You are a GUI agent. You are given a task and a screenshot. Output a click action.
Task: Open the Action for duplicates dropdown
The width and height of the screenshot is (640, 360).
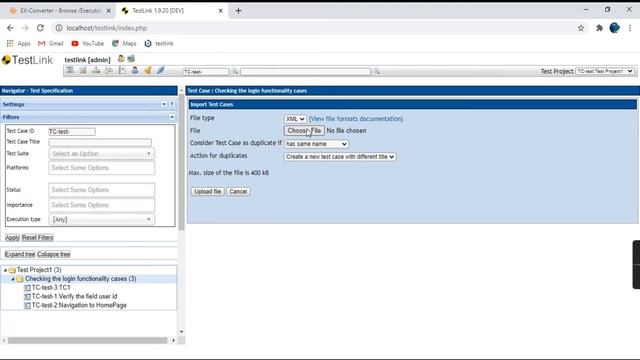click(340, 157)
